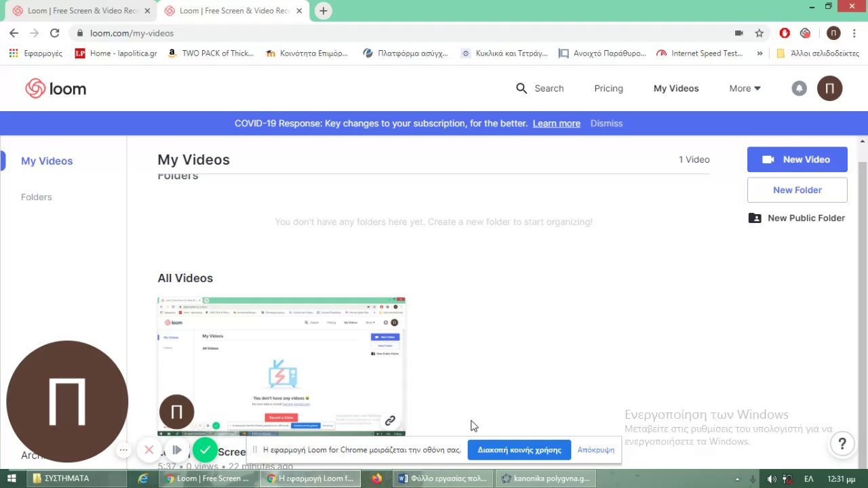
Task: Open recorder options with the three-dots button
Action: coord(123,449)
